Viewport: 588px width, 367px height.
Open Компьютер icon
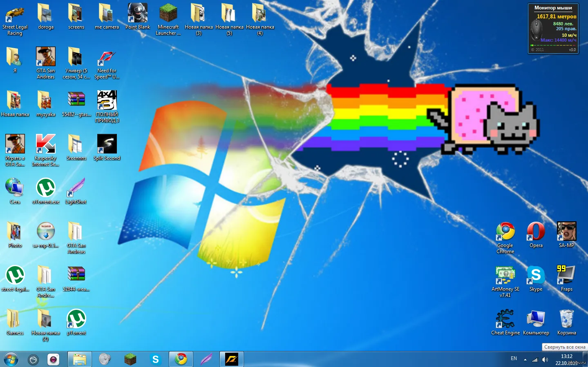536,322
